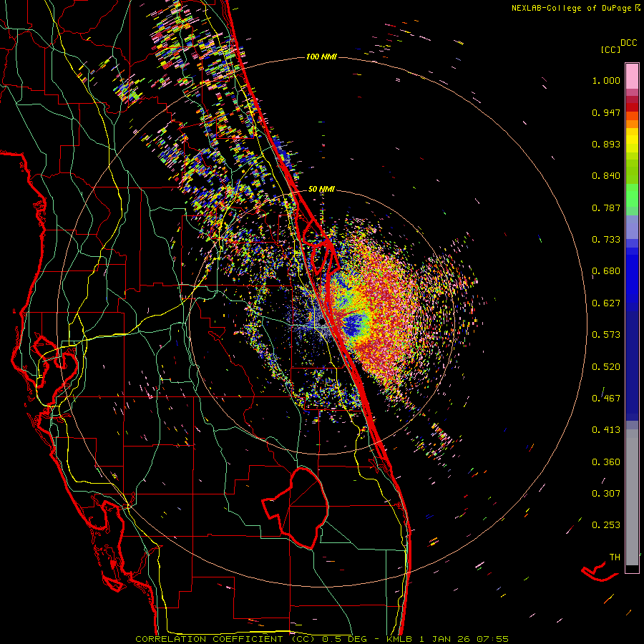
Task: Click the 1.000 color scale value
Action: 606,81
